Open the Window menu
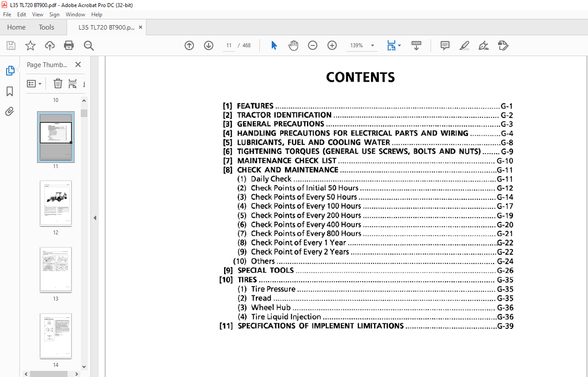This screenshot has height=377, width=588. (x=75, y=15)
